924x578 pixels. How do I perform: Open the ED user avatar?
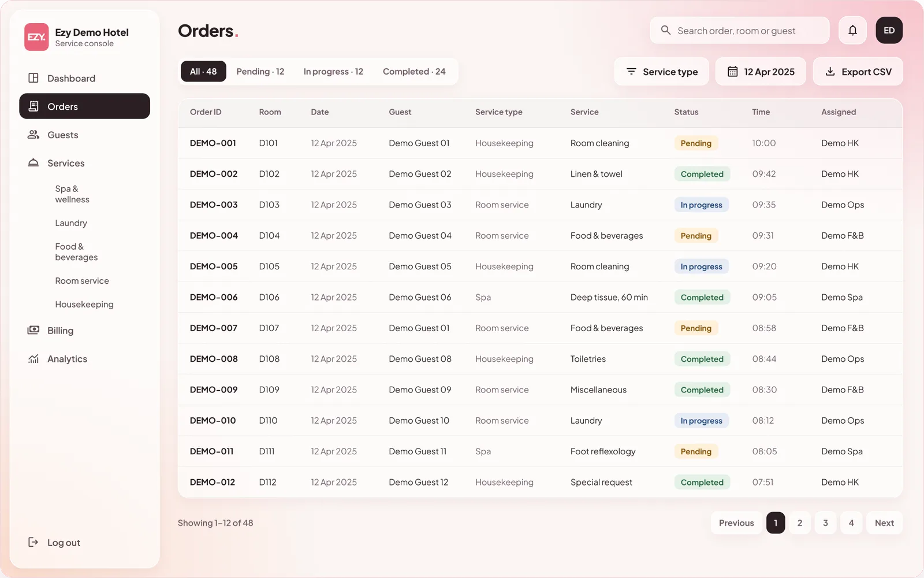point(889,30)
